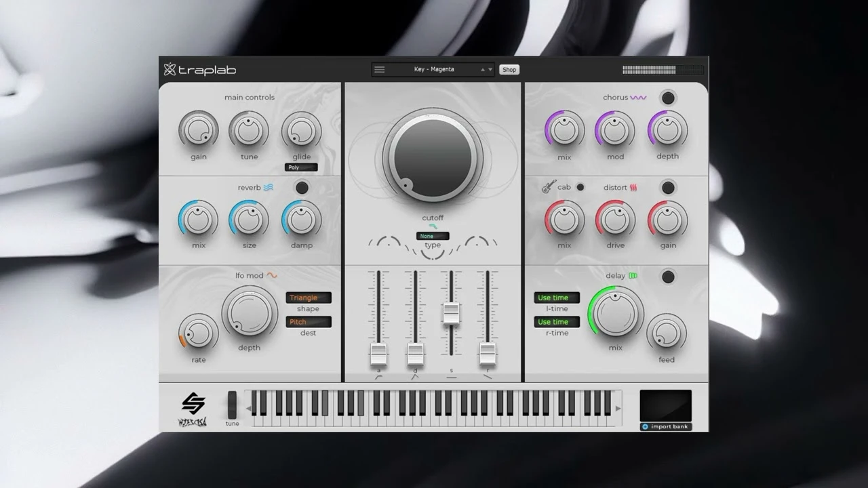Click the sustain envelope slider handle
Image resolution: width=868 pixels, height=488 pixels.
(451, 313)
